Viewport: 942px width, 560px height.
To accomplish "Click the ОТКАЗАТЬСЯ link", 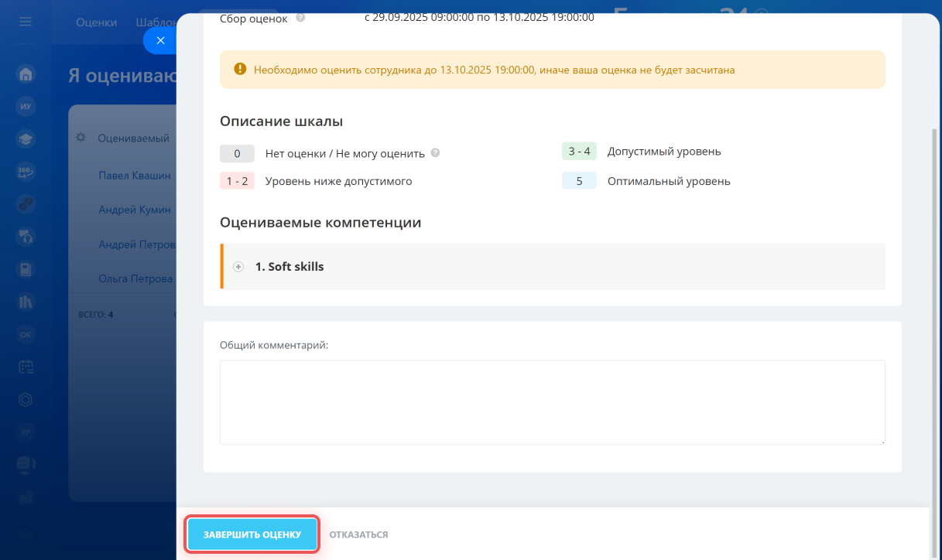I will pyautogui.click(x=358, y=534).
